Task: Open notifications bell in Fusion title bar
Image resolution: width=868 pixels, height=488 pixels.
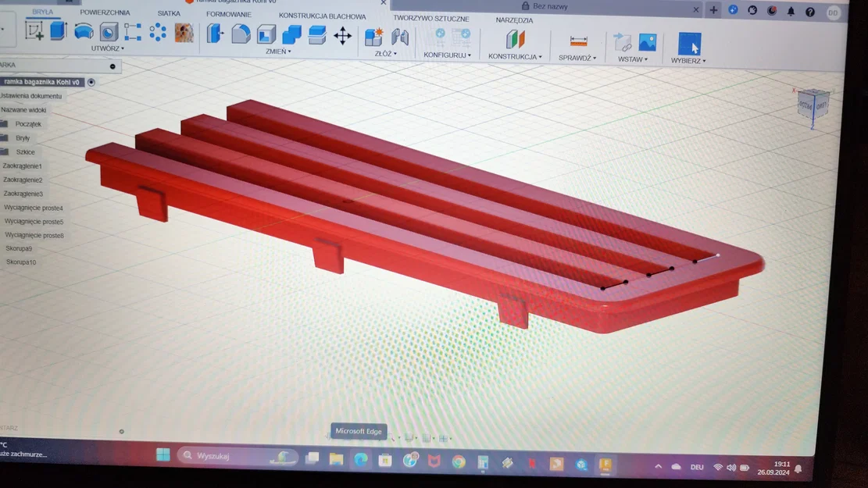Action: coord(791,11)
